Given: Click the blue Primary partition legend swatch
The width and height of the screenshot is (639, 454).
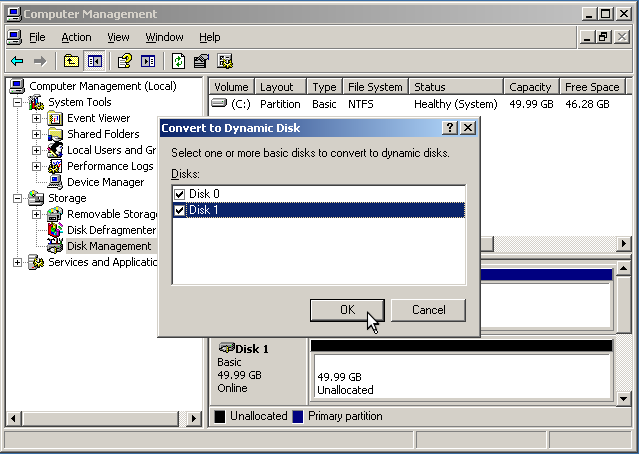Looking at the screenshot, I should (x=298, y=417).
